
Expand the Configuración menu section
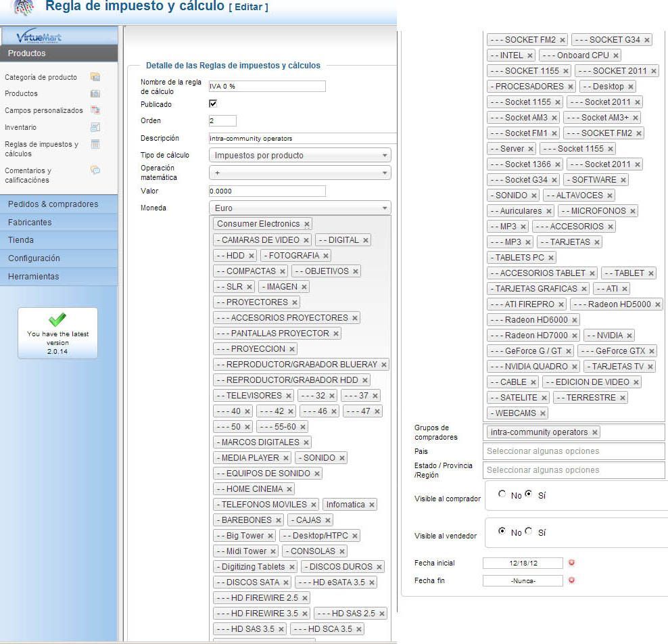click(59, 258)
